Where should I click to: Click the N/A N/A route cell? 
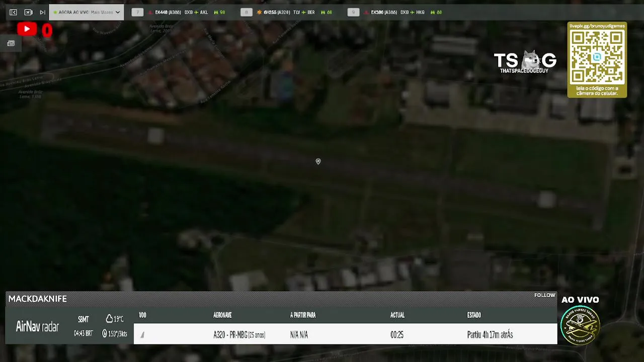(299, 335)
